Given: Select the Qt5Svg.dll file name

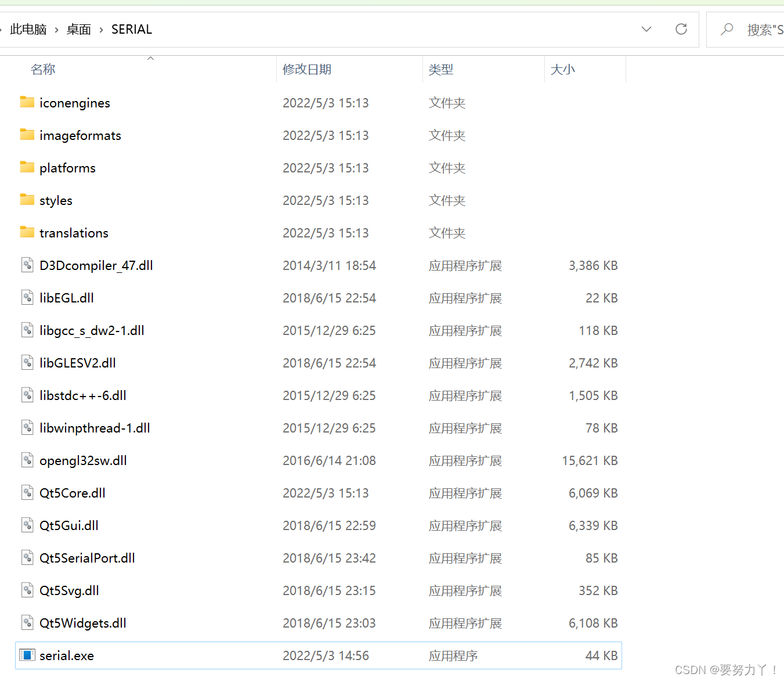Looking at the screenshot, I should coord(69,590).
